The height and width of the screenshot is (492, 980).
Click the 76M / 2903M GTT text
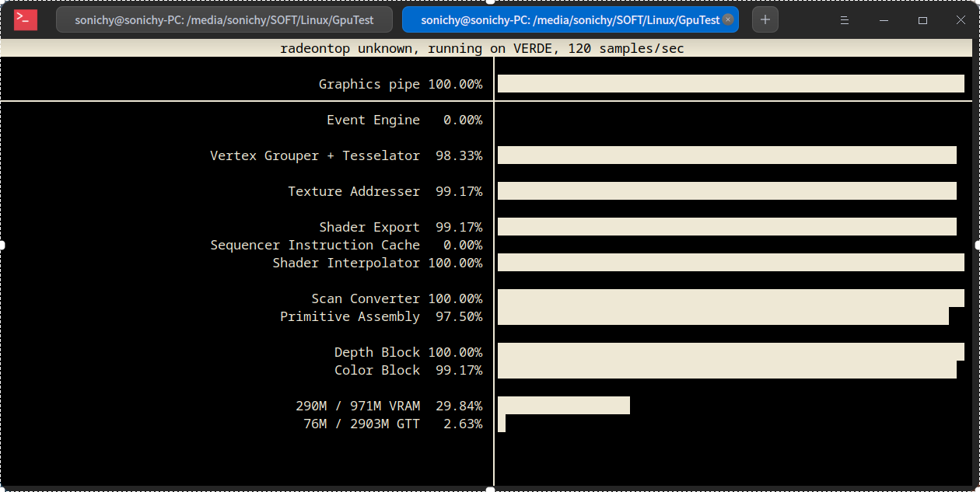point(362,424)
